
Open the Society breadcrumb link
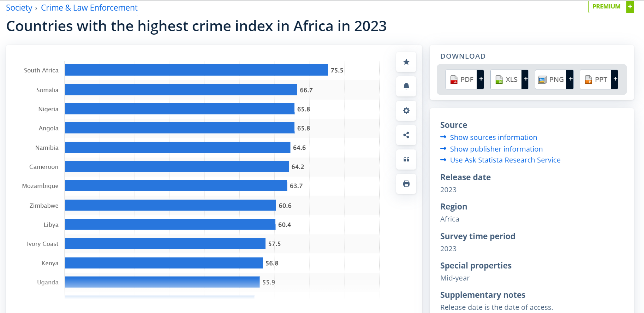click(x=19, y=8)
